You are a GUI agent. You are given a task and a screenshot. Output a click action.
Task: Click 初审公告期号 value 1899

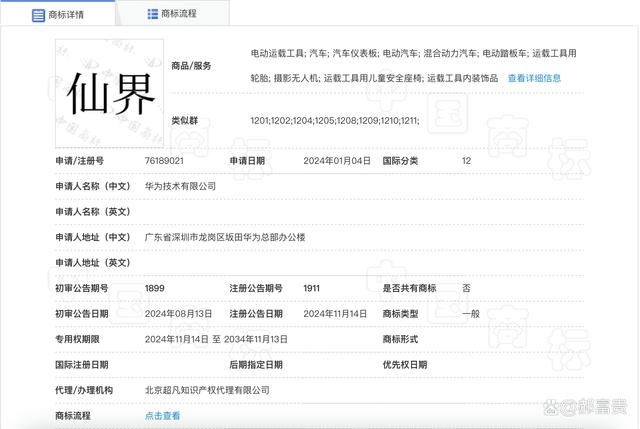pos(155,288)
